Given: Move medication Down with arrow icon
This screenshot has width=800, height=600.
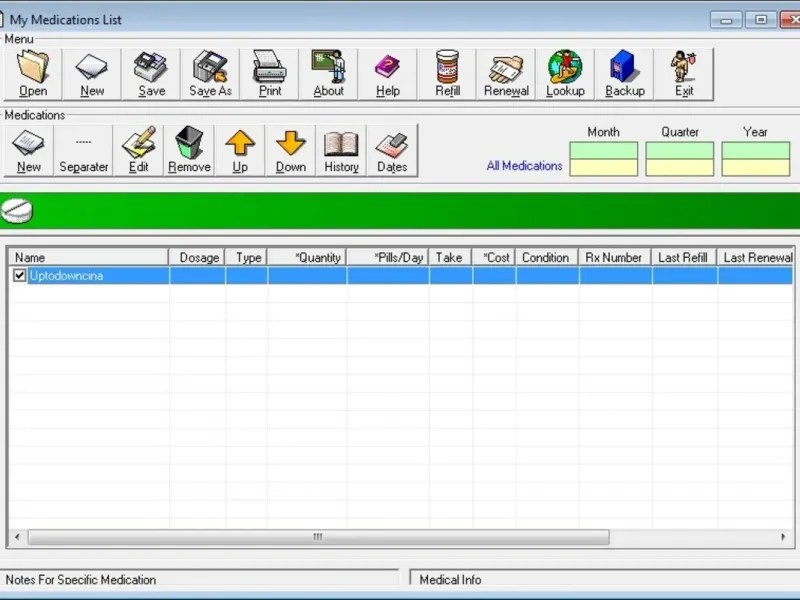Looking at the screenshot, I should 291,151.
